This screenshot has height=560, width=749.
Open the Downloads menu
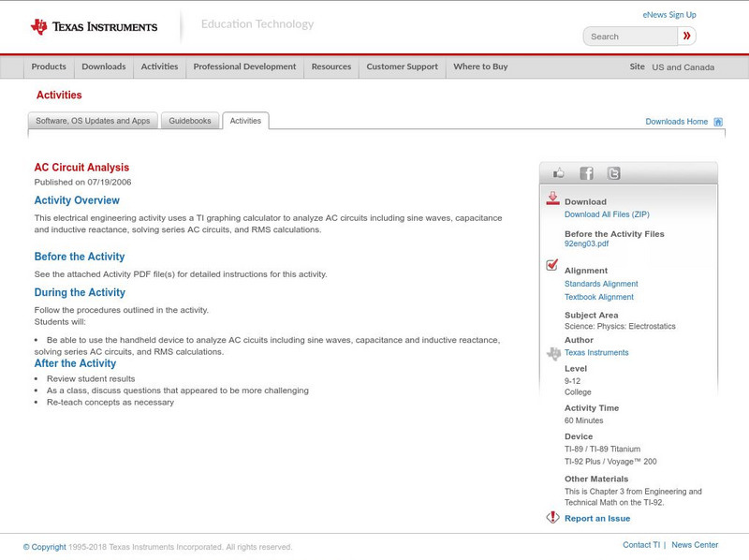(104, 66)
